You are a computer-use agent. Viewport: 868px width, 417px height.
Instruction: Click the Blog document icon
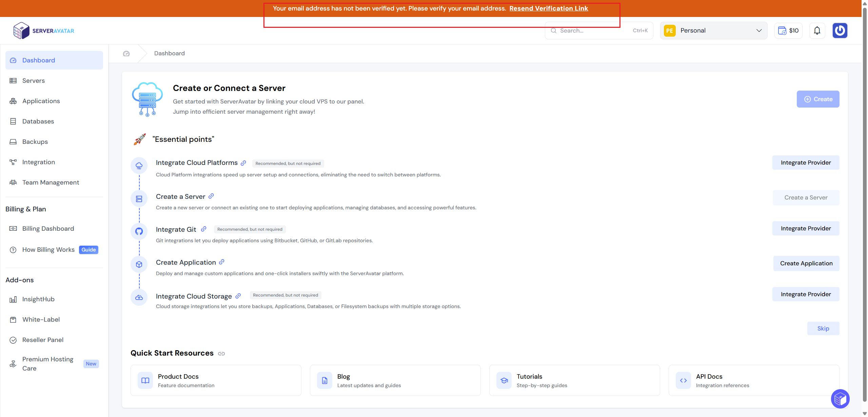coord(324,380)
